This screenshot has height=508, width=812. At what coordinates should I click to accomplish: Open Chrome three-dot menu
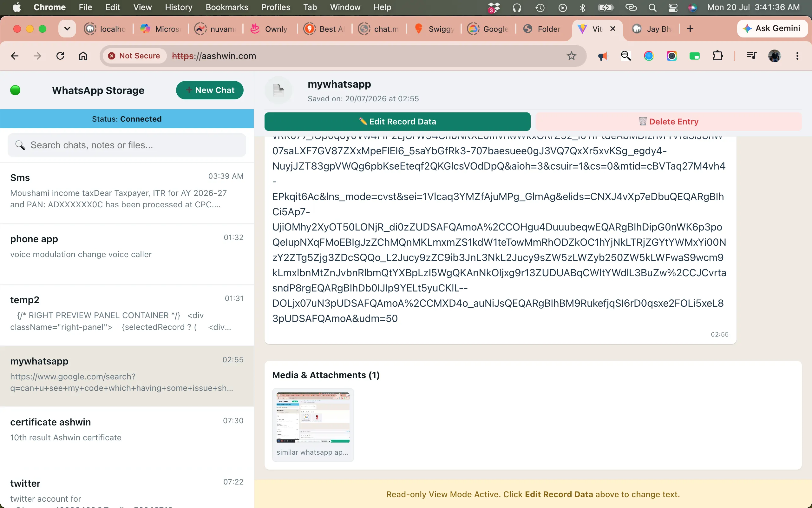click(x=797, y=56)
